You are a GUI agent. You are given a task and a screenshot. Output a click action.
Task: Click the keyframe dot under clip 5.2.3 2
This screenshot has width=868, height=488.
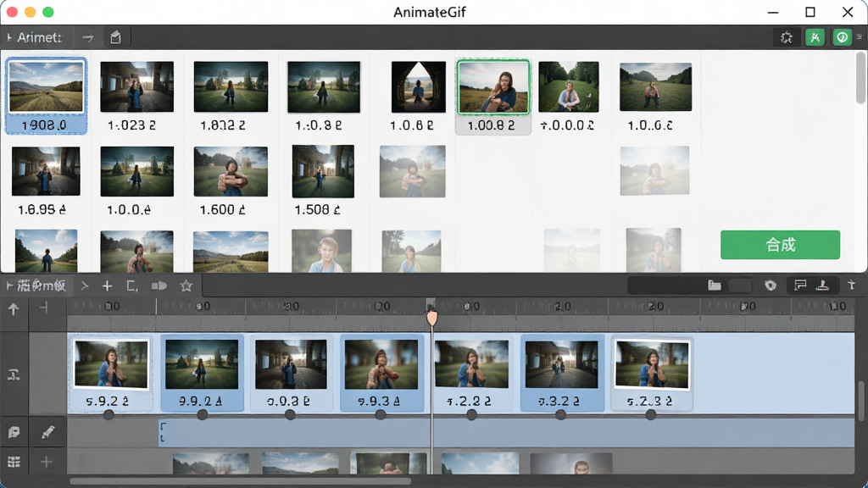pos(650,414)
